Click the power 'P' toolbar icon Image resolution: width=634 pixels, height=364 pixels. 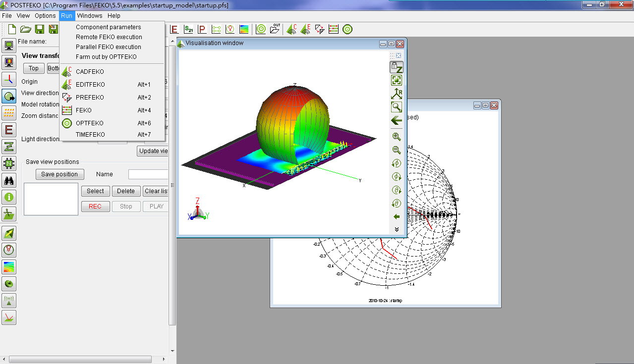(x=202, y=29)
